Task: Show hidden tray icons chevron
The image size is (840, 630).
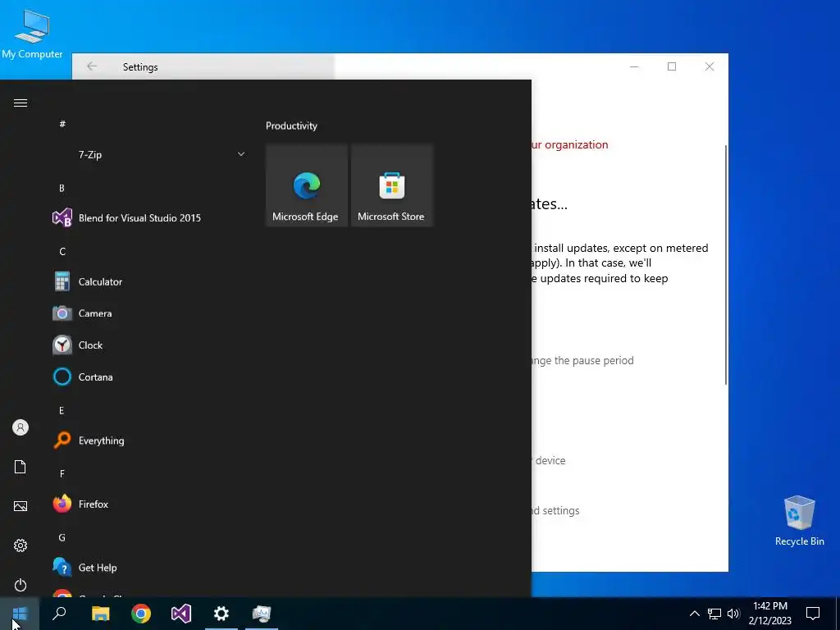Action: pyautogui.click(x=694, y=614)
